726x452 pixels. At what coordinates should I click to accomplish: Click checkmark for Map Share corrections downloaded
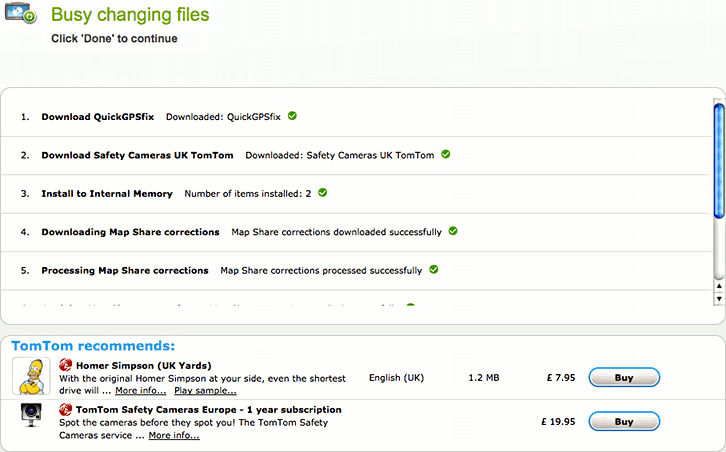(453, 231)
